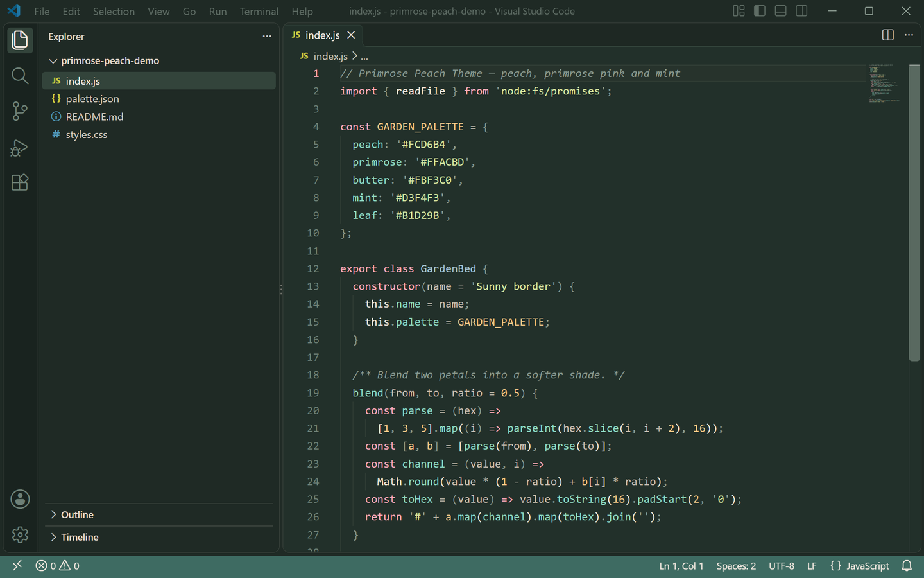Open the Run and Debug view

(x=20, y=147)
